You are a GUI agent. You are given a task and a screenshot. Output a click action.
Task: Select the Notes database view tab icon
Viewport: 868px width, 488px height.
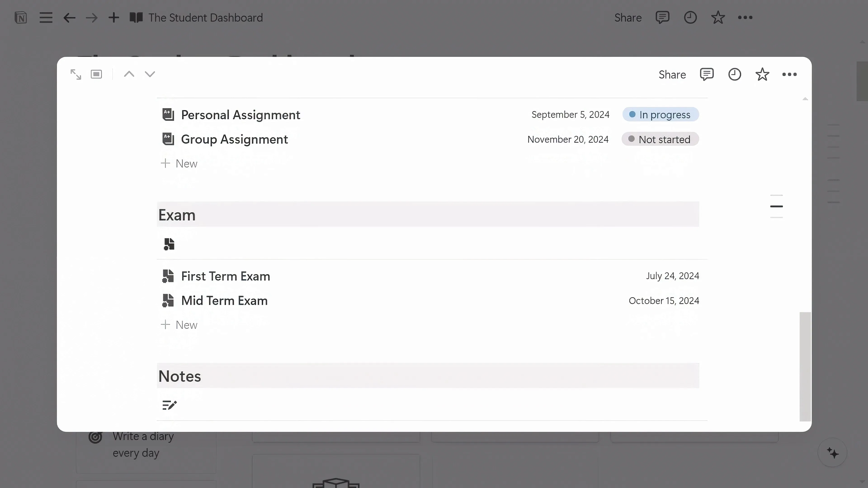click(170, 405)
